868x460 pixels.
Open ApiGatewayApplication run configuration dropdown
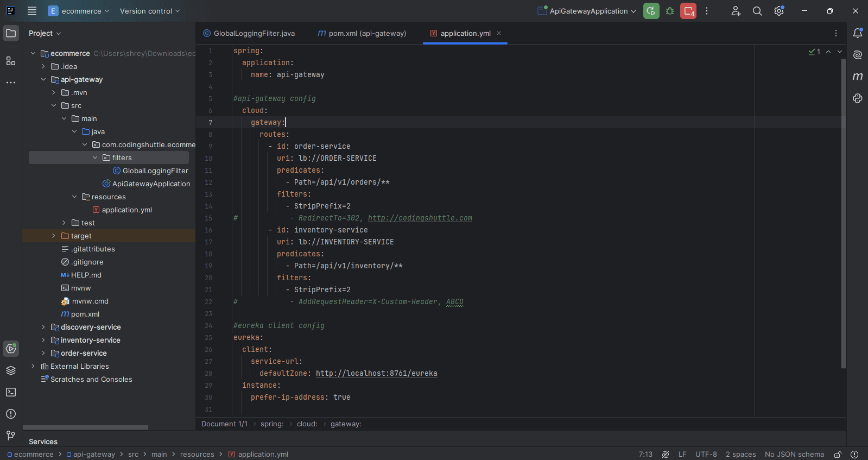(587, 11)
